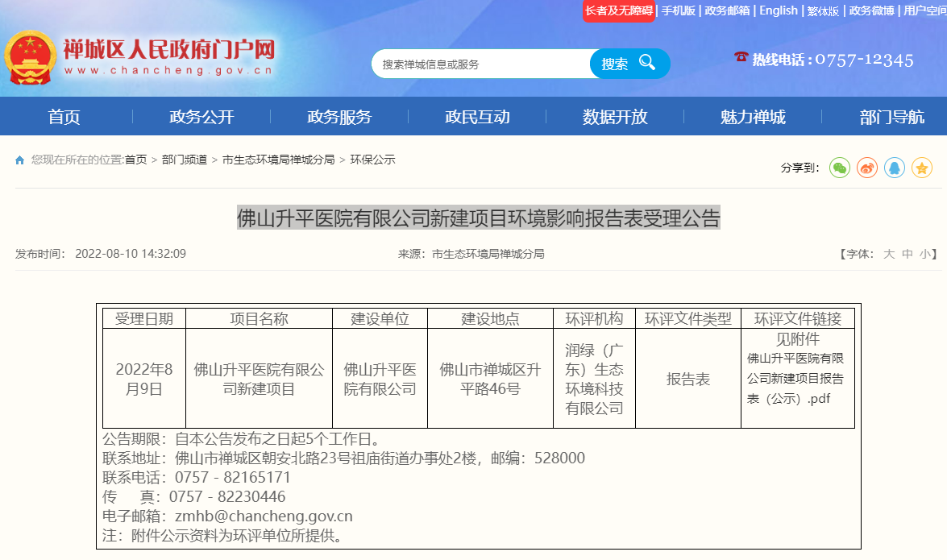Open the 魅力禅城 navigation item
Screen dimensions: 947x560
[753, 117]
